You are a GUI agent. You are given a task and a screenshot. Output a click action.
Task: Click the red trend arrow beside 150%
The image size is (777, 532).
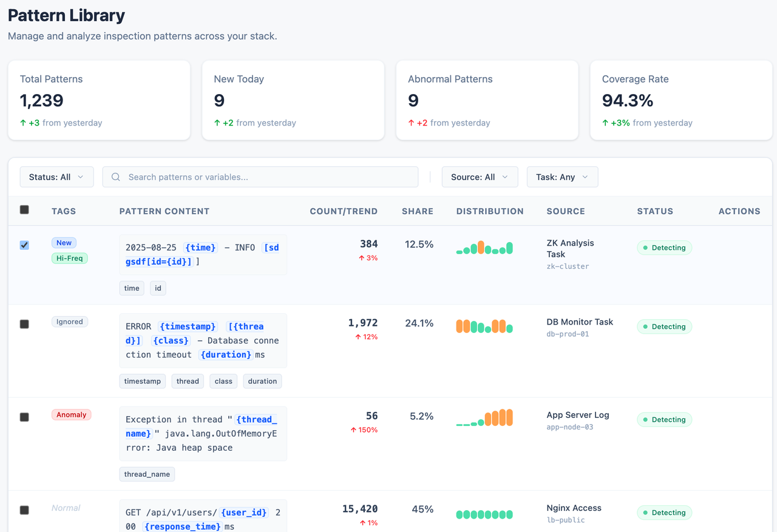[353, 430]
